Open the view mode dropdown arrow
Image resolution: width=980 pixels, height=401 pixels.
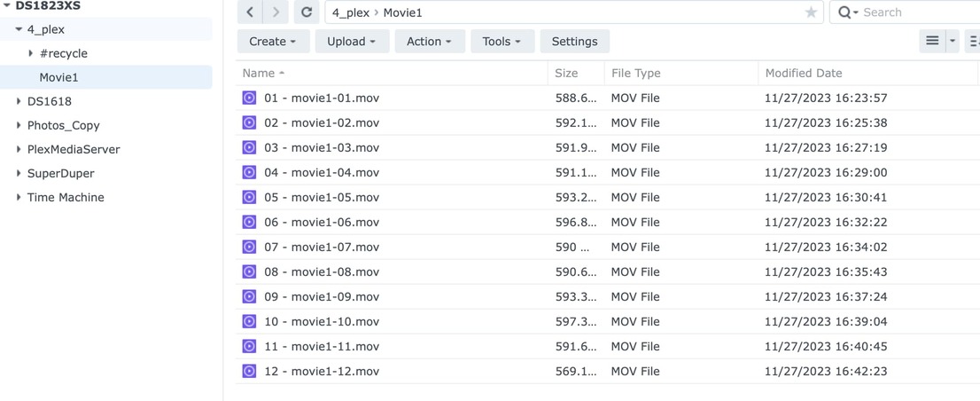coord(953,41)
